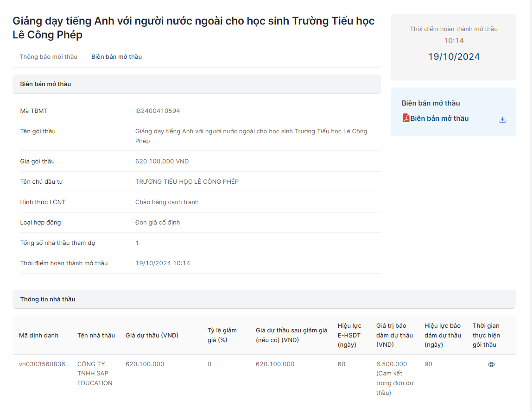Click the page title about Giảng dạy tiếng Anh
532x412 pixels.
coord(193,28)
